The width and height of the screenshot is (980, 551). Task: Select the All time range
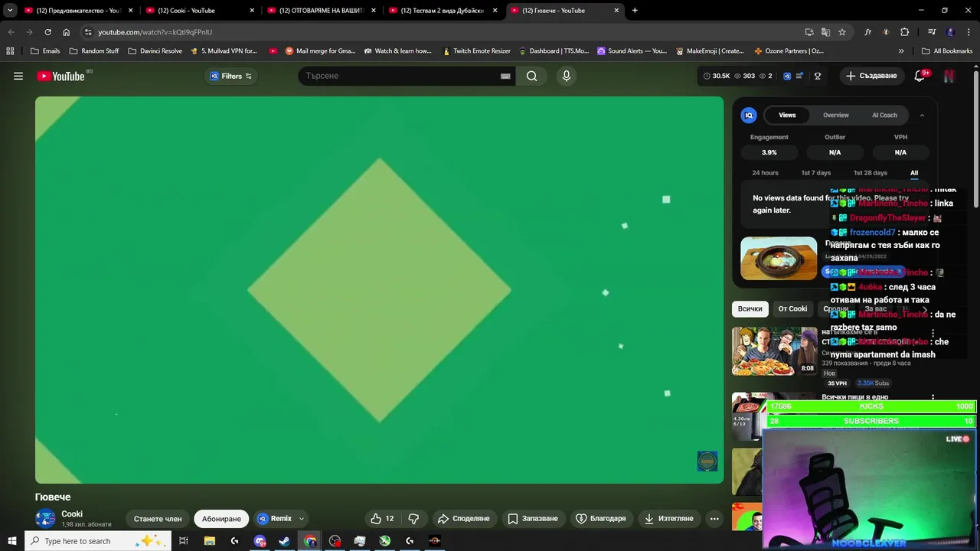tap(914, 173)
